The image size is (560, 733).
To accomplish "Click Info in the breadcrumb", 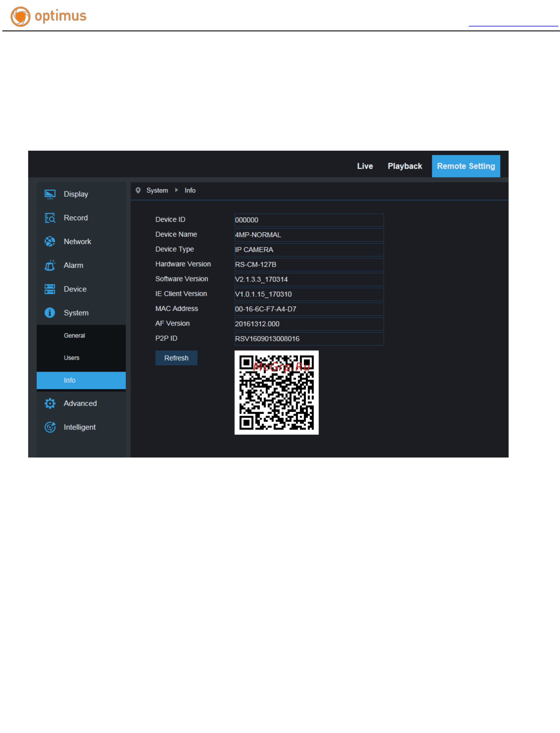I will [190, 190].
